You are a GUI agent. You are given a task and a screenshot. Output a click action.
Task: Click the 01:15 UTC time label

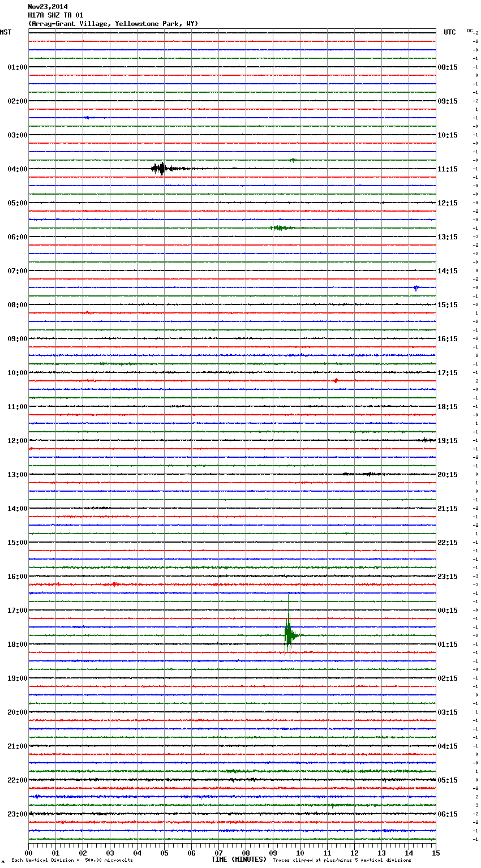tap(448, 644)
